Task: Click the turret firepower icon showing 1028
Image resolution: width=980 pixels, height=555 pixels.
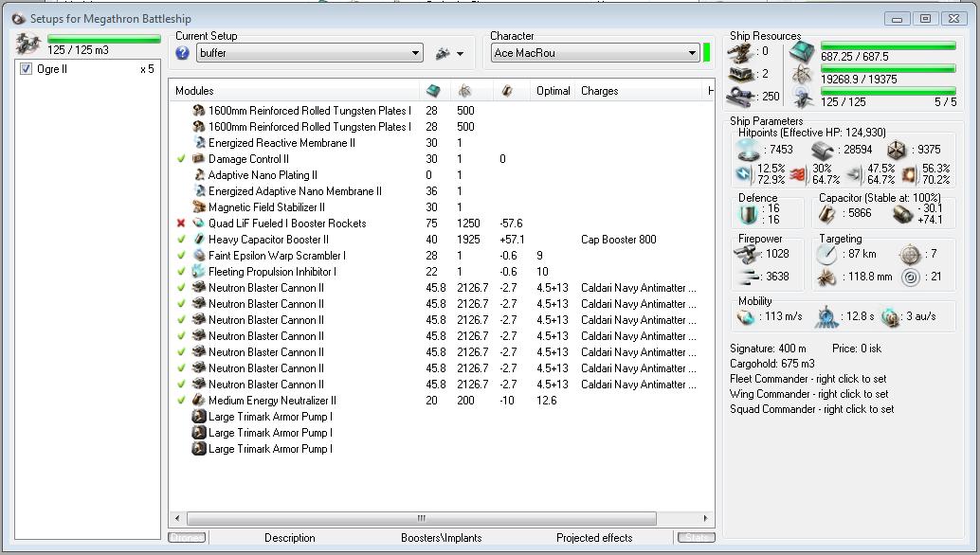Action: [x=746, y=254]
